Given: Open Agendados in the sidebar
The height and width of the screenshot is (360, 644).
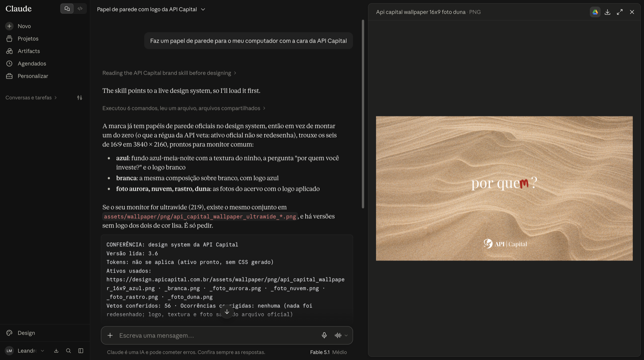Looking at the screenshot, I should [32, 64].
